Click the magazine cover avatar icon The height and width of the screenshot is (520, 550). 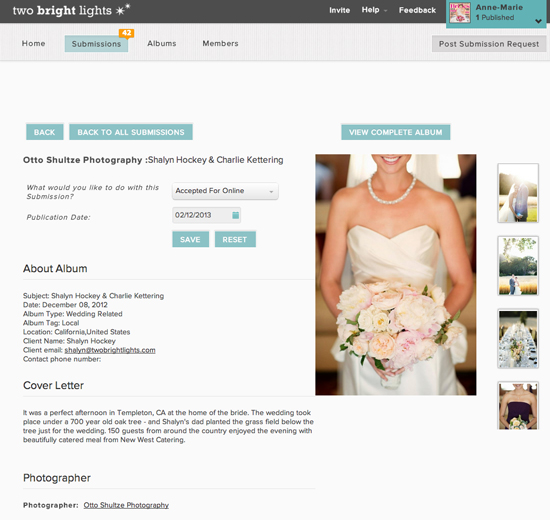point(460,13)
